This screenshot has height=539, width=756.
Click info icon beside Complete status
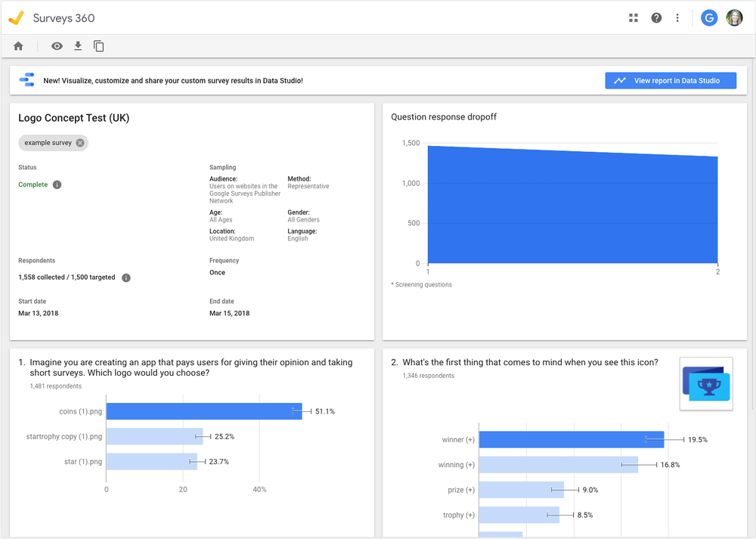point(57,185)
